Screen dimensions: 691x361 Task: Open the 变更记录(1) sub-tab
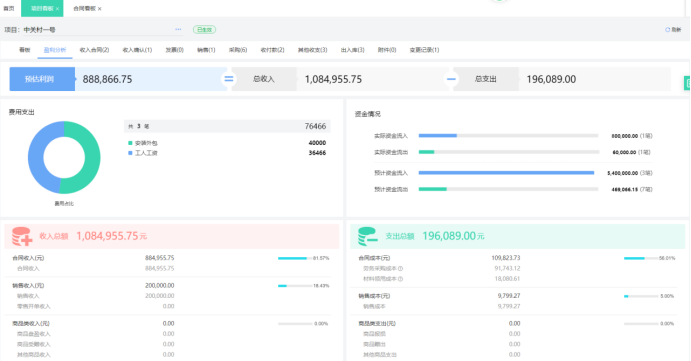pos(424,50)
